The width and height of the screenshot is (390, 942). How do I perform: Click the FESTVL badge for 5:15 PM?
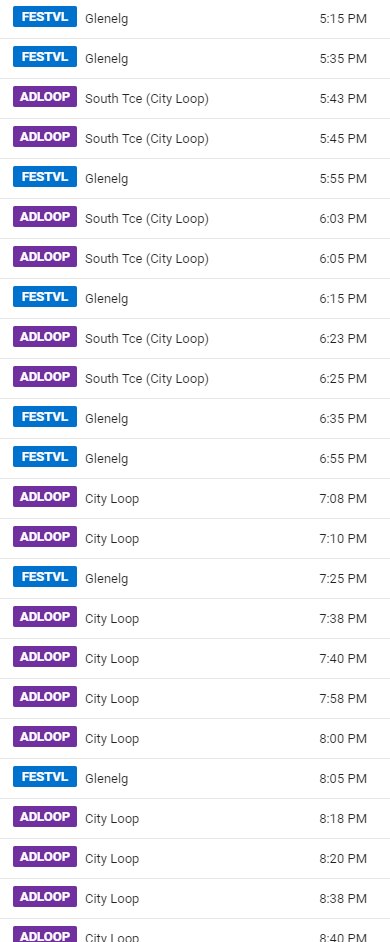coord(45,17)
